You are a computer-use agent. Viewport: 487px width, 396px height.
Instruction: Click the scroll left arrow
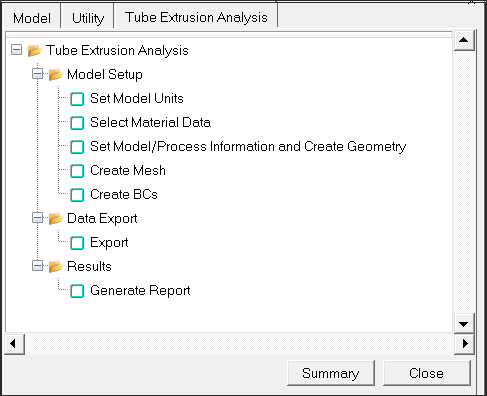point(14,343)
